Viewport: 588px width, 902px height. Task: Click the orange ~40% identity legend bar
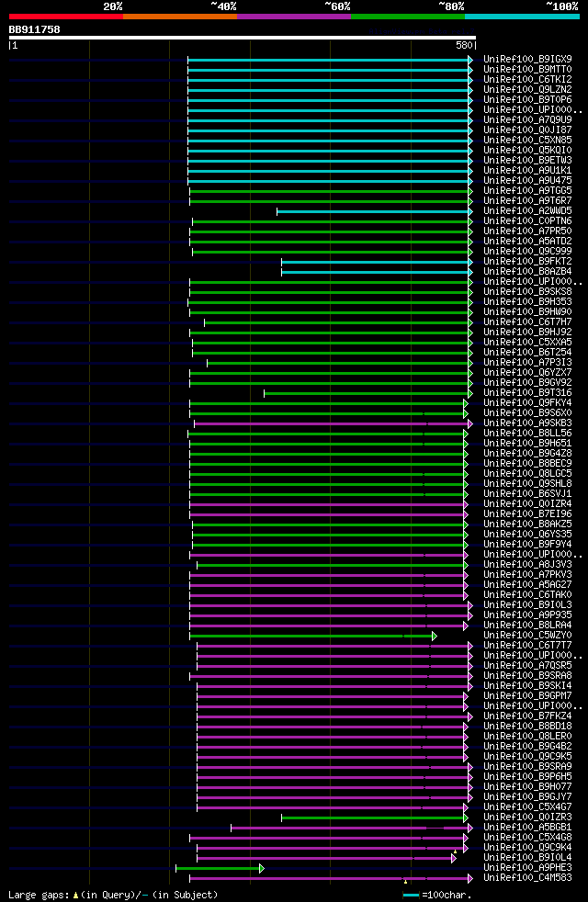[180, 17]
